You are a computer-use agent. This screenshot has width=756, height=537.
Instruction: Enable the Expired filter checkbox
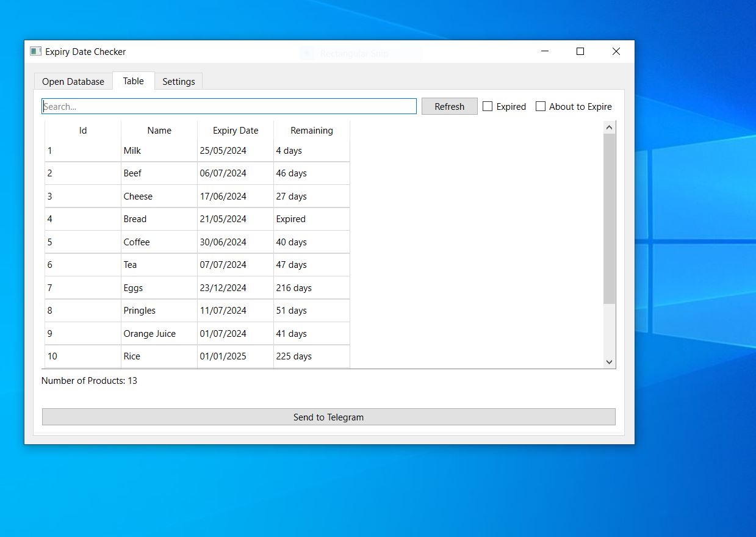[488, 106]
